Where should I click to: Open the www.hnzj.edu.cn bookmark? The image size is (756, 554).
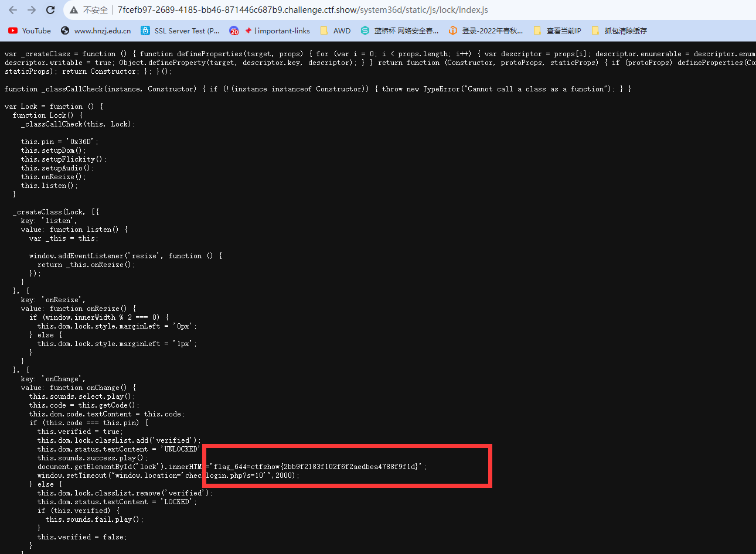click(x=96, y=30)
